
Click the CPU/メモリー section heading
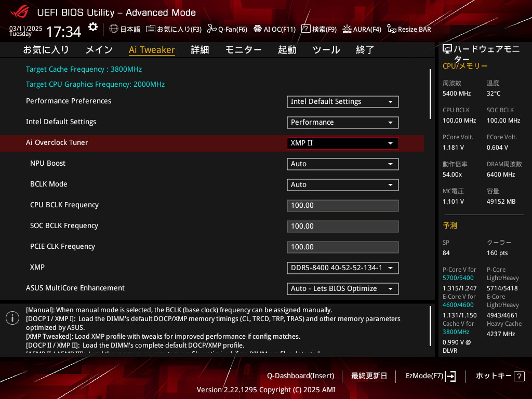[x=465, y=66]
